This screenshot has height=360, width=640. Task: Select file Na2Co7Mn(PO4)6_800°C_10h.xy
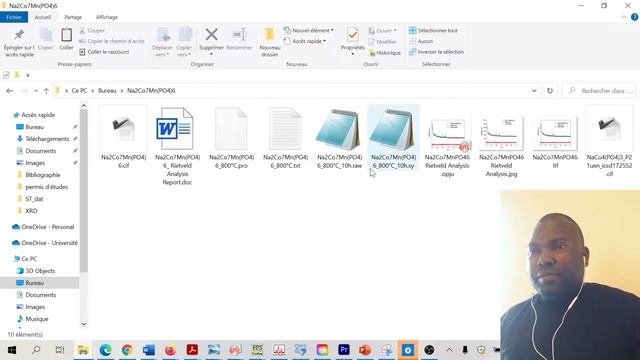tap(393, 138)
